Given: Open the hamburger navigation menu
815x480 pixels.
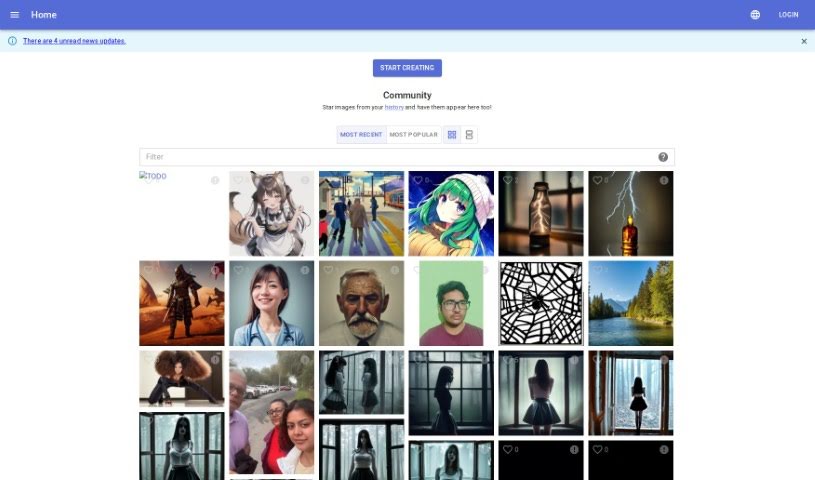Looking at the screenshot, I should pyautogui.click(x=14, y=15).
